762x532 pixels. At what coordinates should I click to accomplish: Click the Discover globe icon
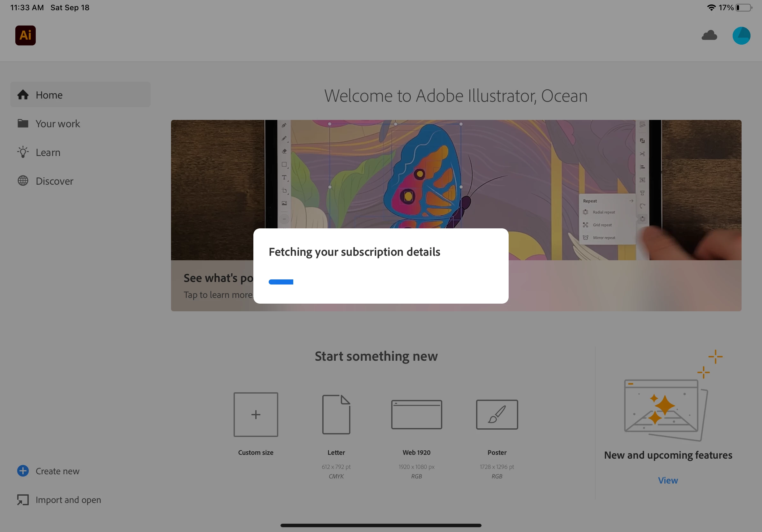point(23,181)
